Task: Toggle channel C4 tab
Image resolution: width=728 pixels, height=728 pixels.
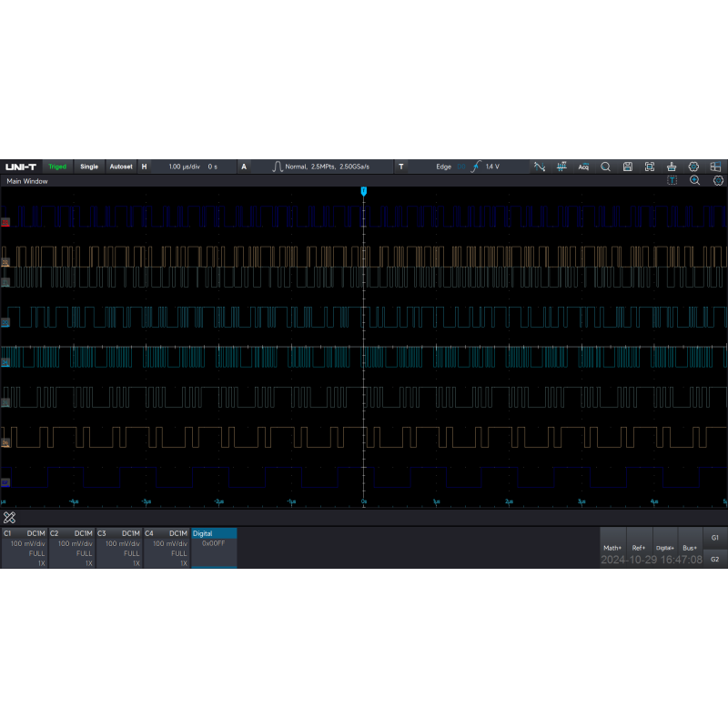Action: 167,548
